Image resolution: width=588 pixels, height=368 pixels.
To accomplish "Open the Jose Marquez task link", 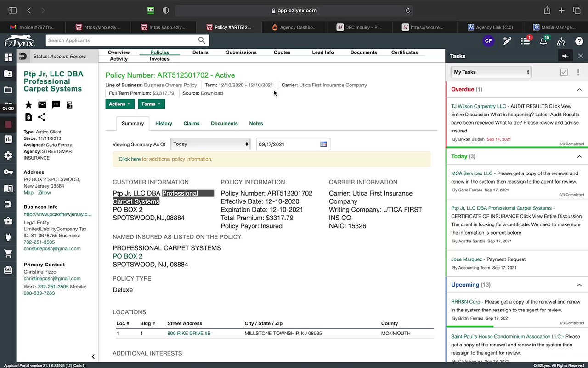I will pyautogui.click(x=467, y=259).
